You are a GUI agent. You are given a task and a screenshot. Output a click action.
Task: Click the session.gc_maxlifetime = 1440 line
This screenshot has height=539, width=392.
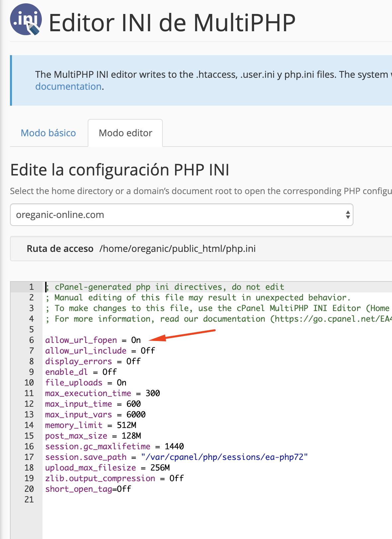coord(115,446)
